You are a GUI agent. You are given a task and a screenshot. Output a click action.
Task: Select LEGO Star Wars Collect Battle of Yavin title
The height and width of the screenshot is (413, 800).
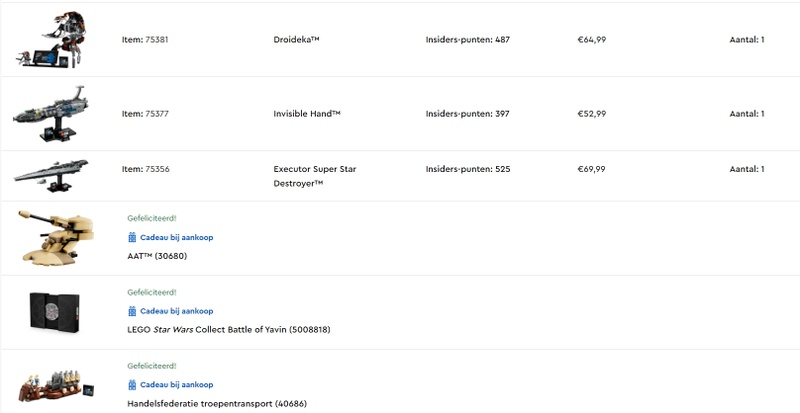(x=228, y=329)
